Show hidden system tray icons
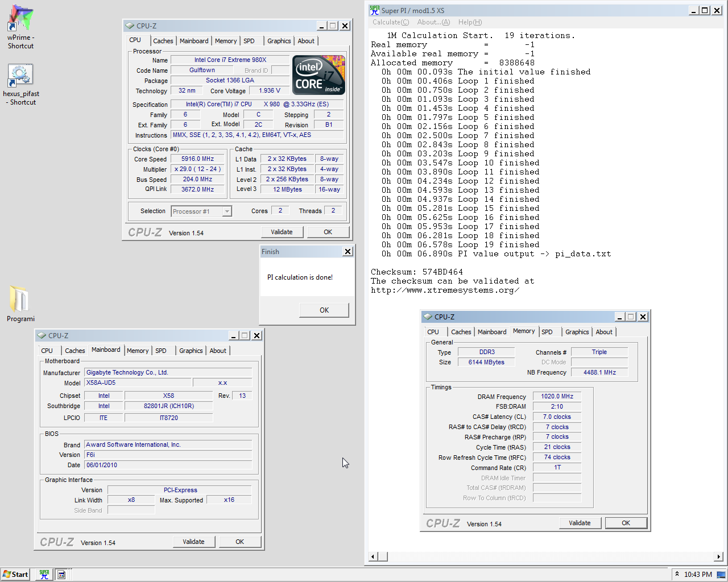Viewport: 728px width, 582px height. click(x=677, y=574)
